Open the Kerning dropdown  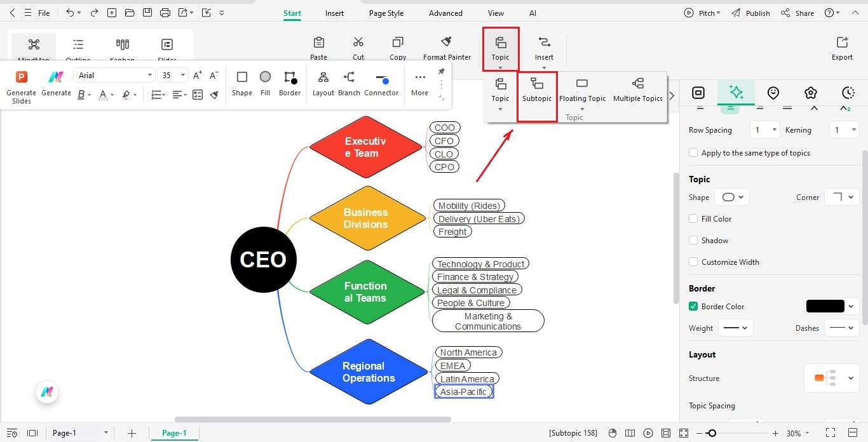coord(844,130)
